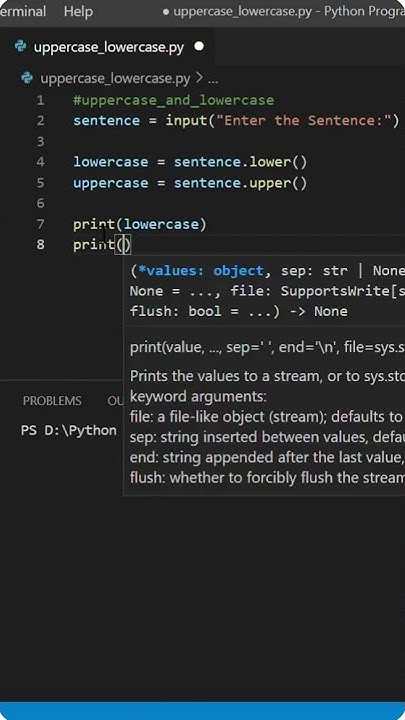Screen dimensions: 405x720
Task: Click the *values: object parameter in the tooltip
Action: pyautogui.click(x=201, y=271)
